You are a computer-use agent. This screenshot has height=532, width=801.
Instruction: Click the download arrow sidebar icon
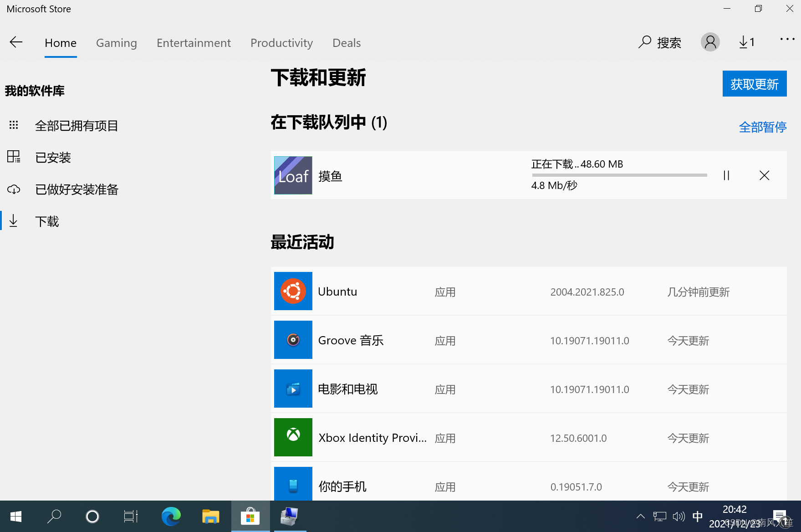click(14, 221)
